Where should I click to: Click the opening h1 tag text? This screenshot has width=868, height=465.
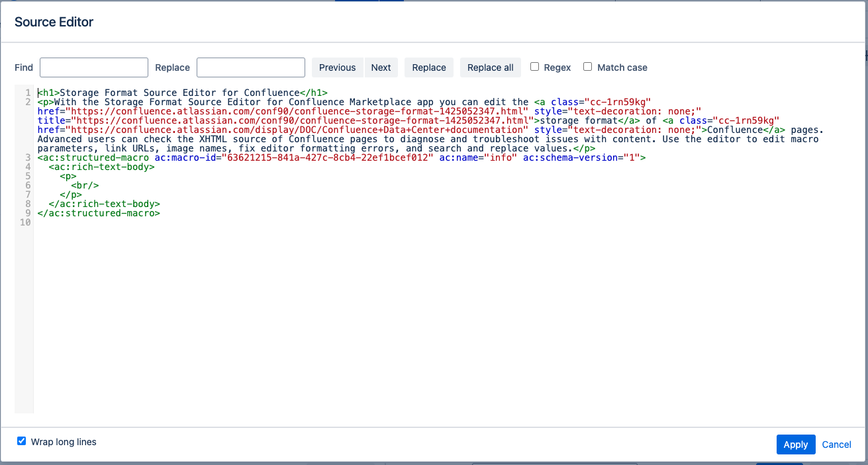click(49, 93)
